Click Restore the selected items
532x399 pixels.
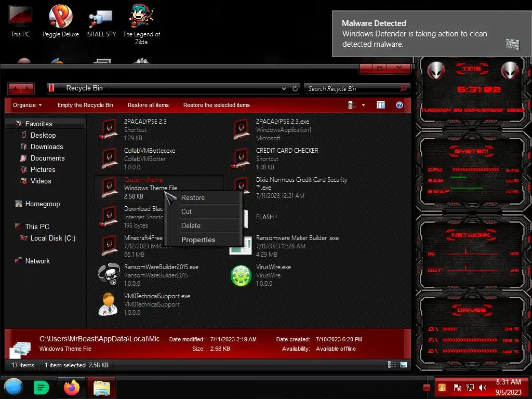click(x=217, y=105)
